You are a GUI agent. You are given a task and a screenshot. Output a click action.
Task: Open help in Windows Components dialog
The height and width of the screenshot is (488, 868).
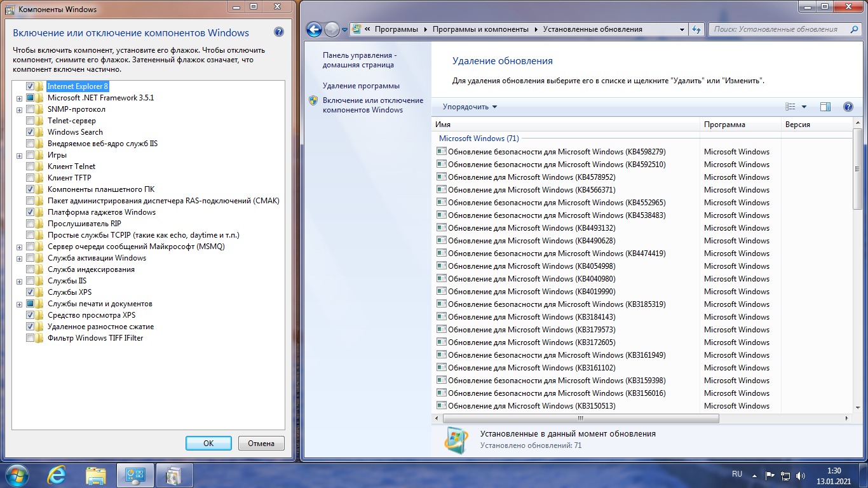point(279,32)
